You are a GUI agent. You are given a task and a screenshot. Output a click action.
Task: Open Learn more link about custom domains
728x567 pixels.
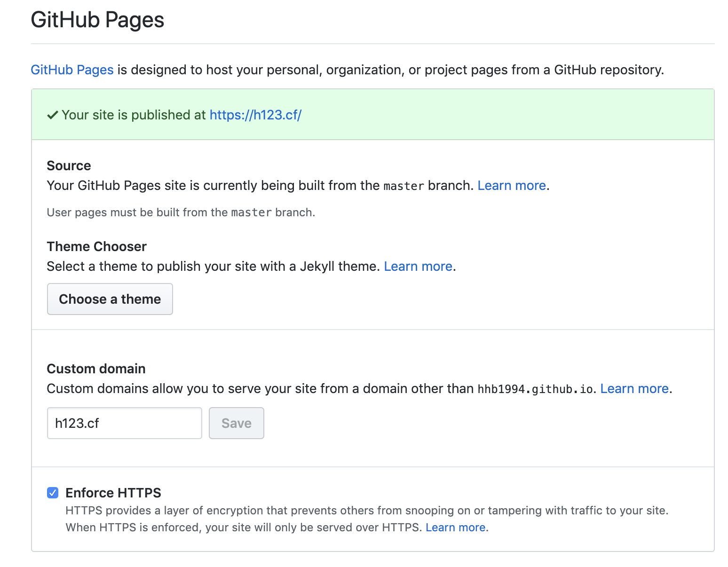point(634,389)
